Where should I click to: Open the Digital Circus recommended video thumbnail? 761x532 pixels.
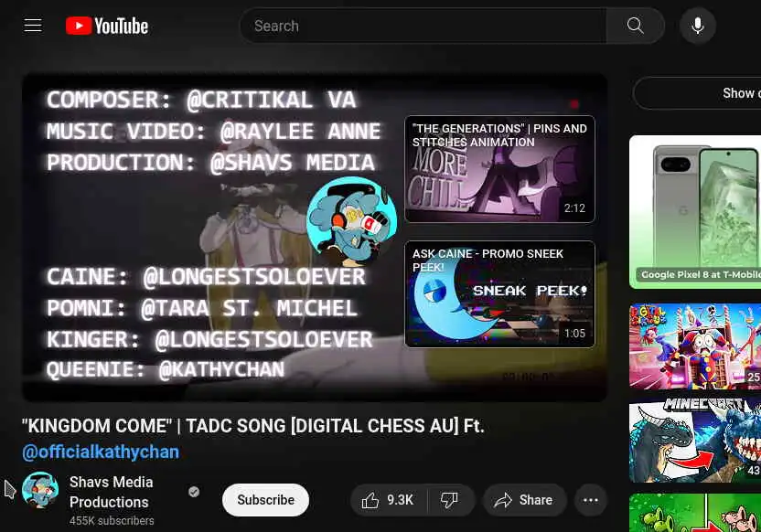(x=695, y=346)
